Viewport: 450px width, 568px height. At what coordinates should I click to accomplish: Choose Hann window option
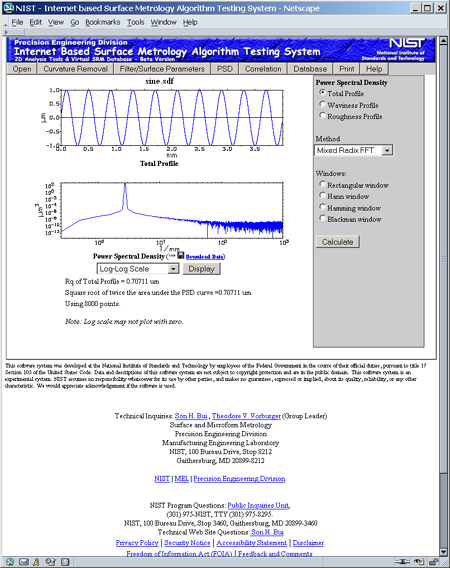tap(322, 196)
